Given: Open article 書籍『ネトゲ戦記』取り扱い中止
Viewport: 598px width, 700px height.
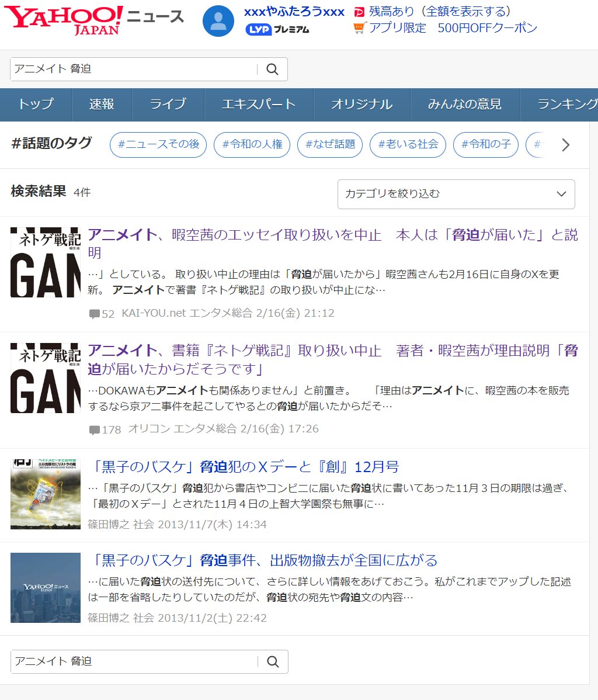Looking at the screenshot, I should (332, 360).
